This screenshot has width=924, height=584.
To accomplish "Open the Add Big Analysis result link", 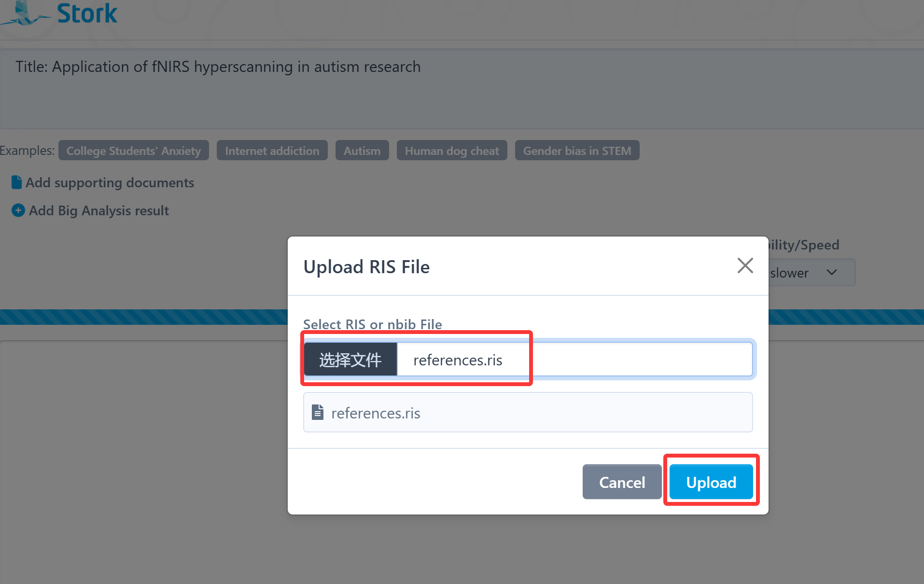I will click(x=99, y=210).
